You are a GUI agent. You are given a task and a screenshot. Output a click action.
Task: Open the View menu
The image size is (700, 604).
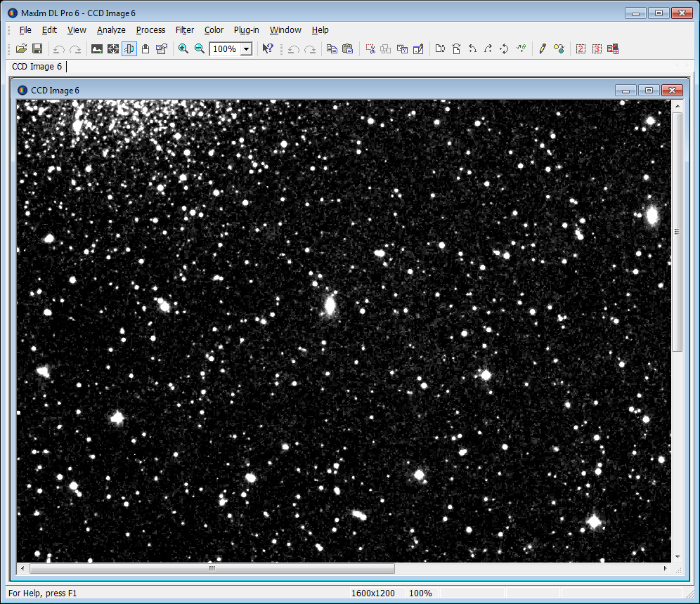click(77, 30)
